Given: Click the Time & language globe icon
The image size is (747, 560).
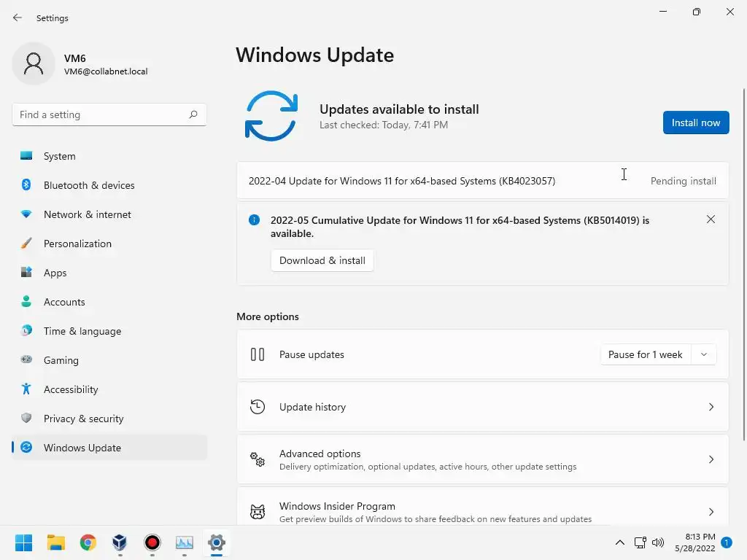Looking at the screenshot, I should pyautogui.click(x=26, y=330).
